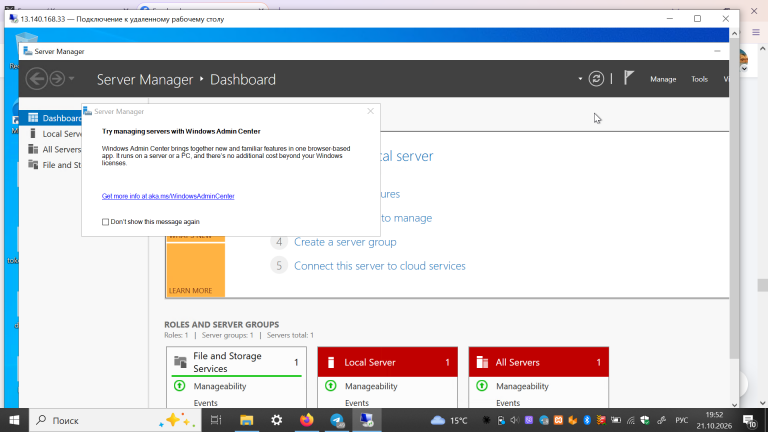
Task: Go back using Server Manager back arrow
Action: point(37,79)
